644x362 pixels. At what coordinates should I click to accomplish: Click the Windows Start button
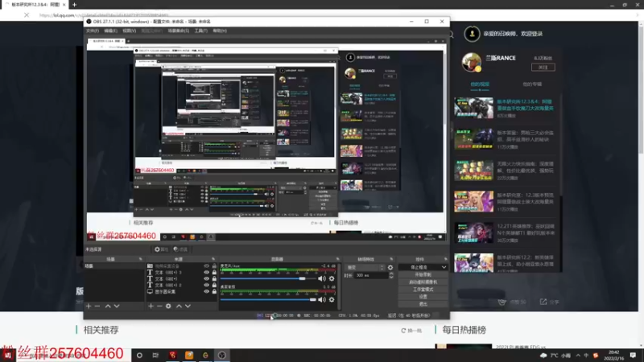7,356
